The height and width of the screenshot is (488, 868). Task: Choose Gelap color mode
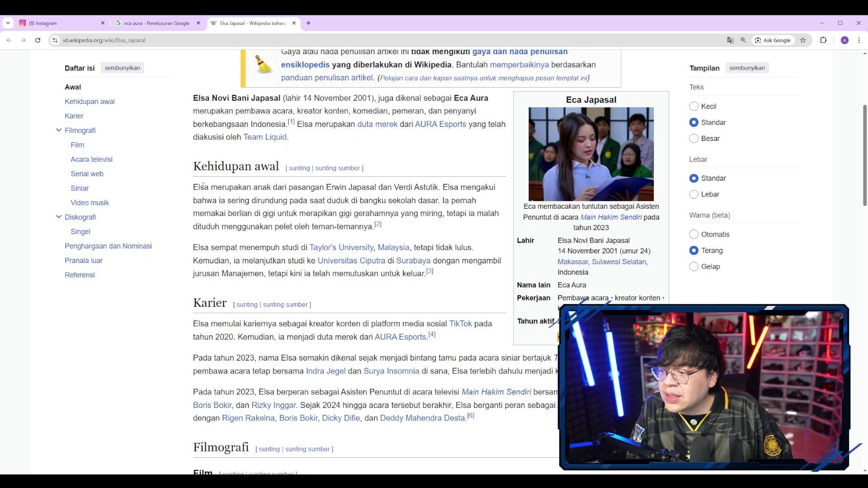(694, 267)
